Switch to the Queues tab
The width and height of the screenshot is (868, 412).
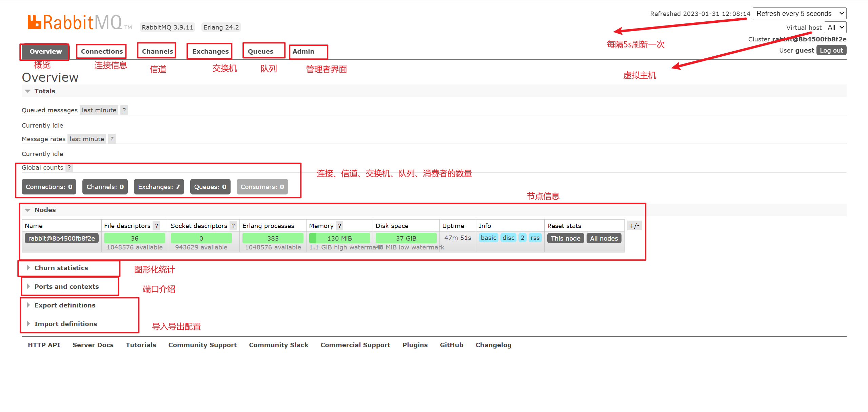[260, 51]
